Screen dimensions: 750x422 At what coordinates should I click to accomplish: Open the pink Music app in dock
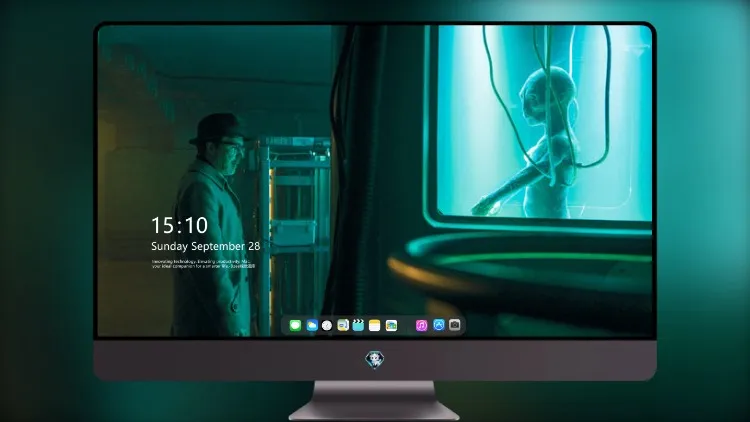[421, 325]
